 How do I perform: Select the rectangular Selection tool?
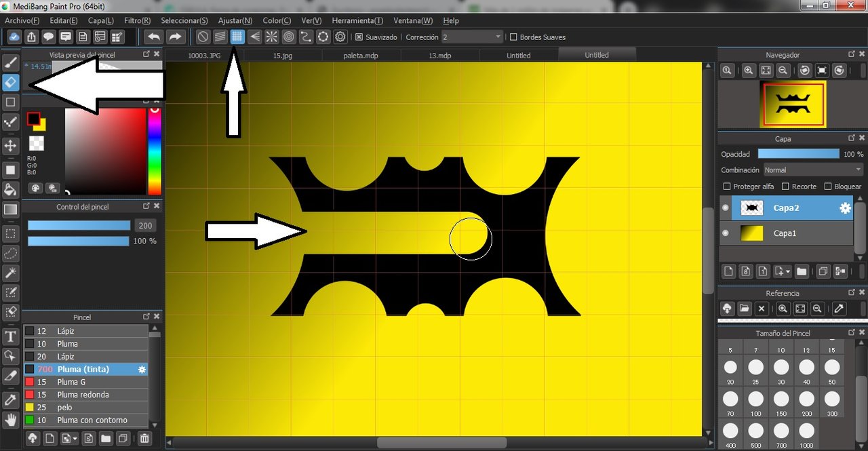pyautogui.click(x=10, y=234)
